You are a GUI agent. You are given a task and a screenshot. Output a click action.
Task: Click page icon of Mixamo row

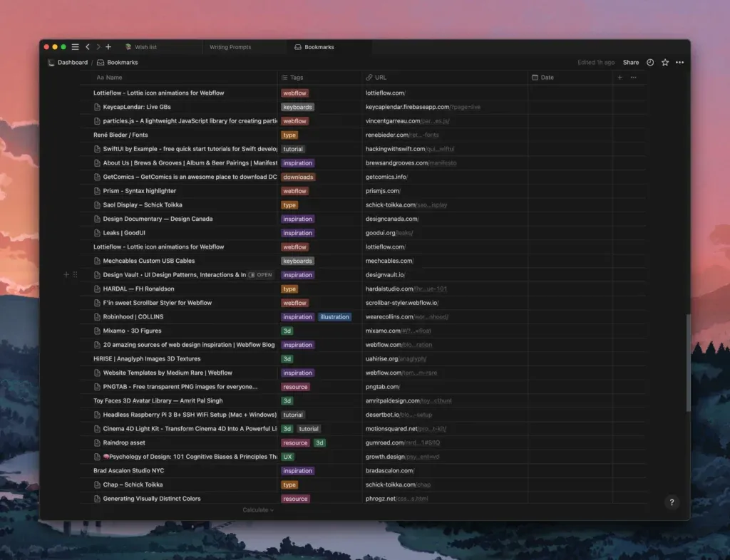pos(97,331)
